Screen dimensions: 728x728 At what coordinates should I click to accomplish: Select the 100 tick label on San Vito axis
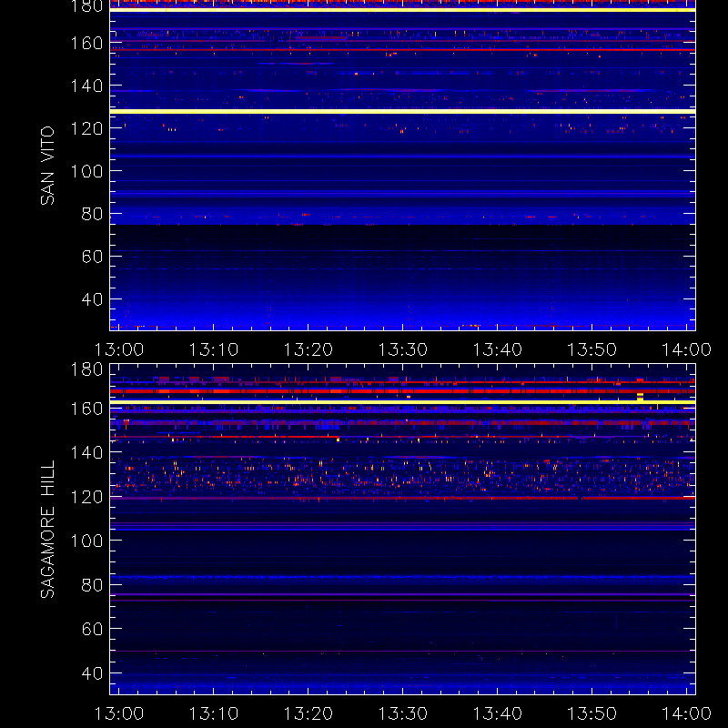[86, 171]
